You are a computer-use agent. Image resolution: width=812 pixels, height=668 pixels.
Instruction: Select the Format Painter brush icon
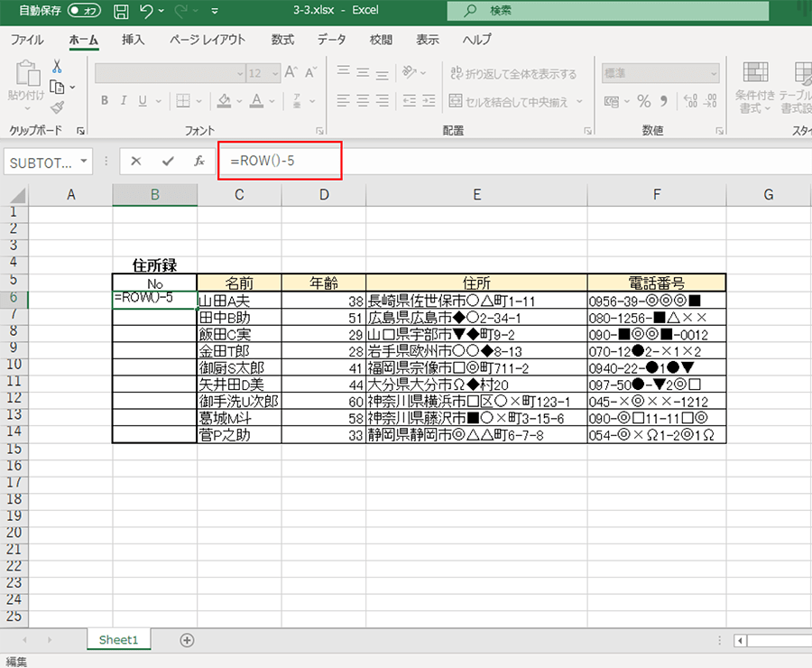click(57, 107)
